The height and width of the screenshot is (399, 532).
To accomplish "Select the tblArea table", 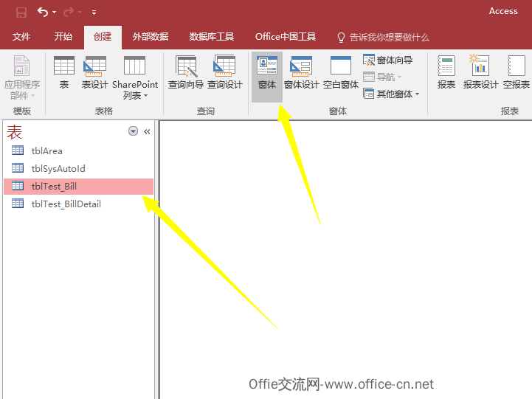I will pos(79,150).
